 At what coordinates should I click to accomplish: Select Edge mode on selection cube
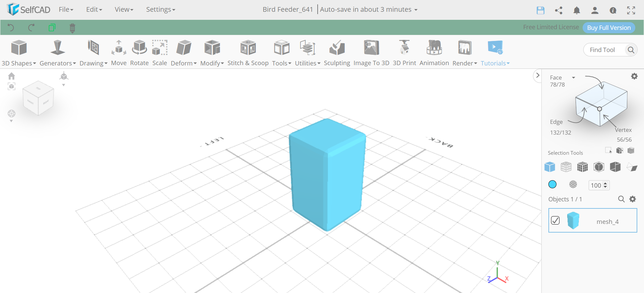(556, 122)
